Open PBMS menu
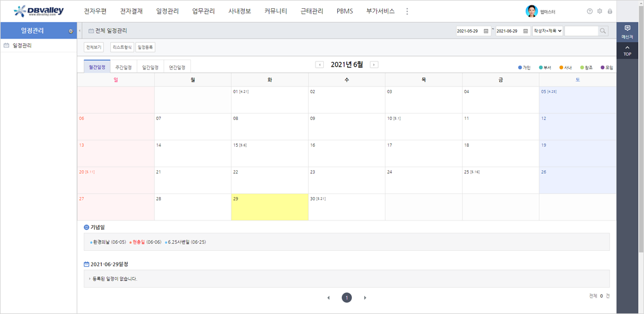 point(345,12)
